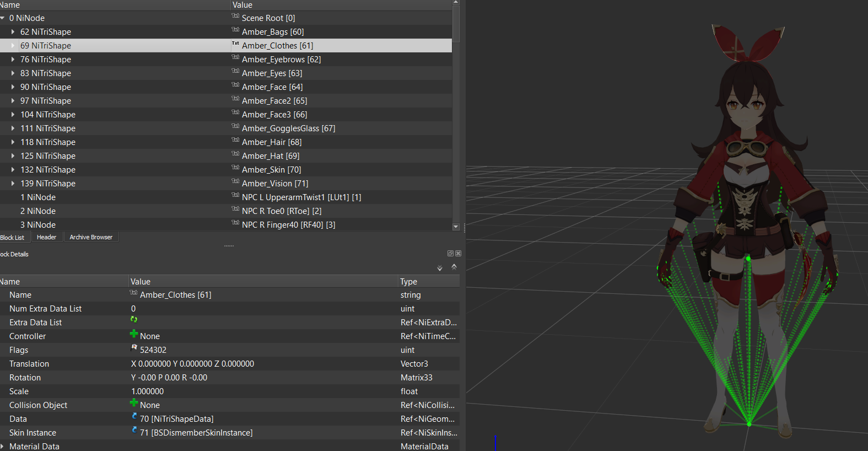The image size is (868, 451).
Task: Select the 132 NiTriShape row
Action: 226,170
